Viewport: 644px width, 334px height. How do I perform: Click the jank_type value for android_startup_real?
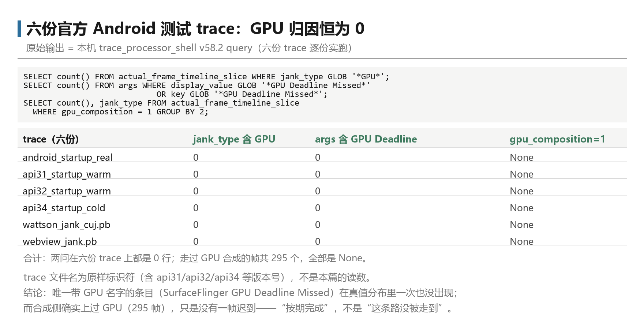click(x=196, y=157)
